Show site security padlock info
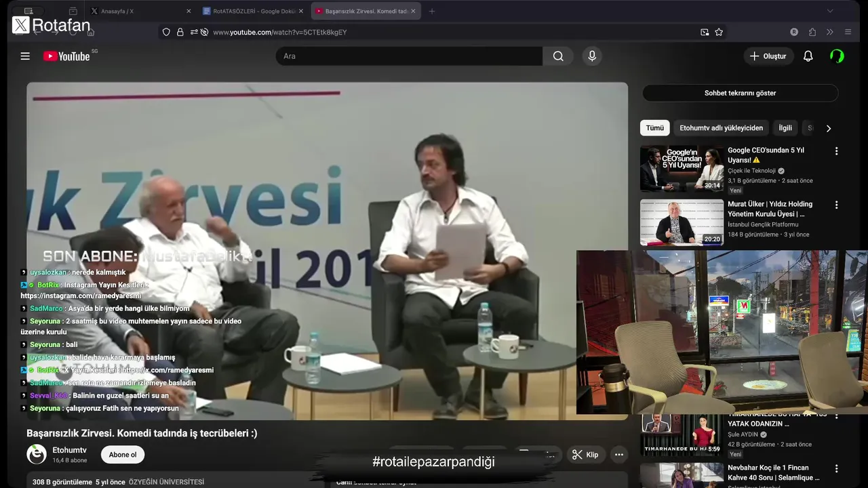 (180, 32)
